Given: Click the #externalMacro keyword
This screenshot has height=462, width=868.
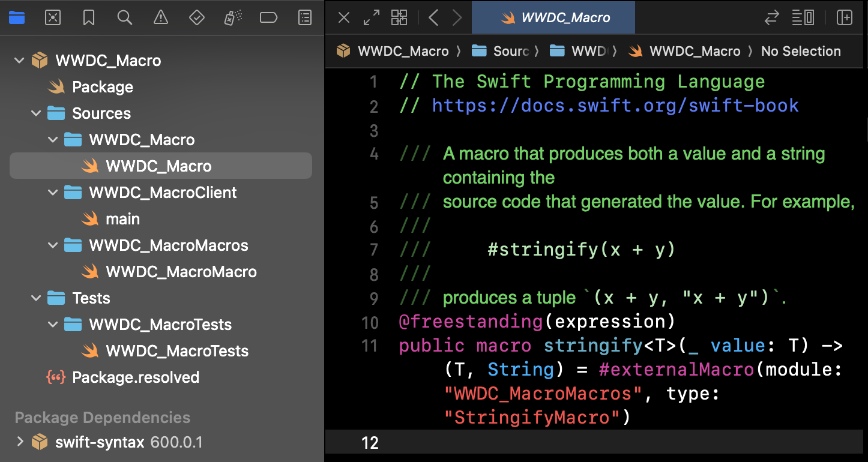Looking at the screenshot, I should [x=677, y=370].
